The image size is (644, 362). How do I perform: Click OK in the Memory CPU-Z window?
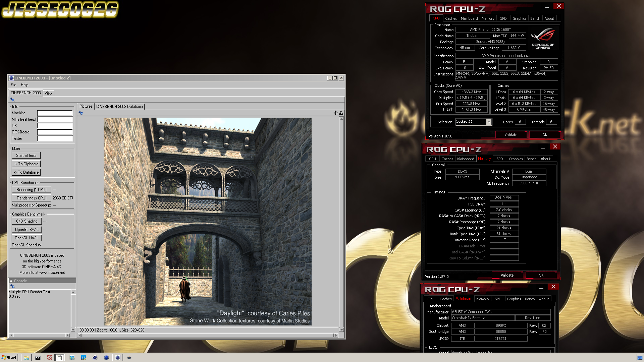click(x=541, y=275)
